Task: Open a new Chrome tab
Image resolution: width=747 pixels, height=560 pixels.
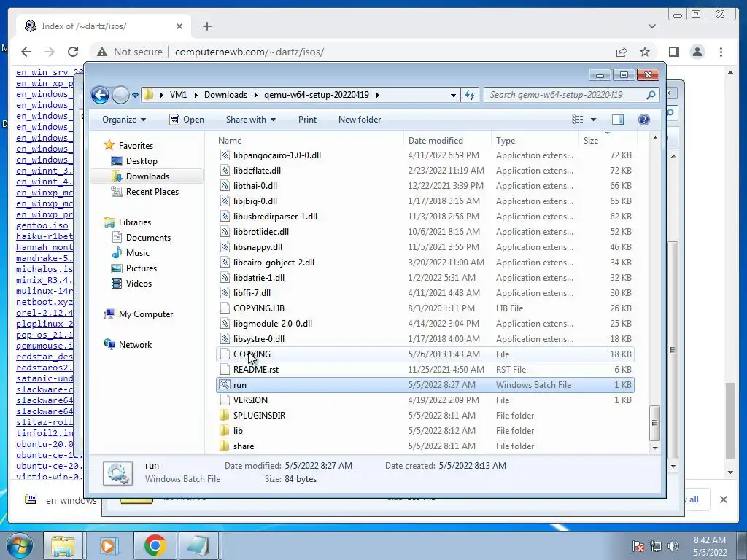Action: 206,26
